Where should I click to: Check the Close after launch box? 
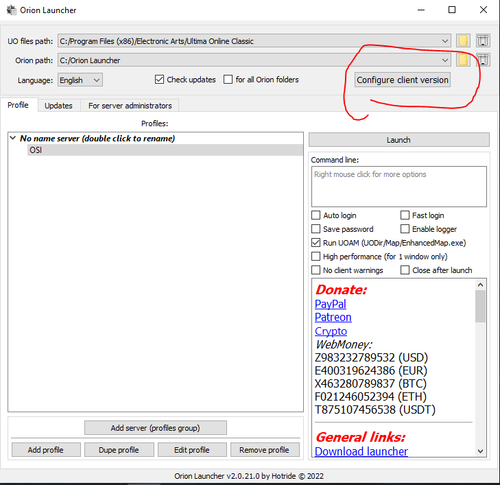tap(405, 270)
